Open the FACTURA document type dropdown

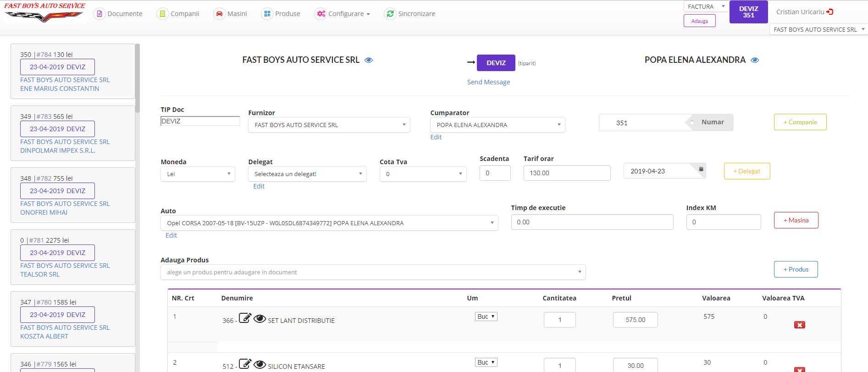[x=706, y=6]
